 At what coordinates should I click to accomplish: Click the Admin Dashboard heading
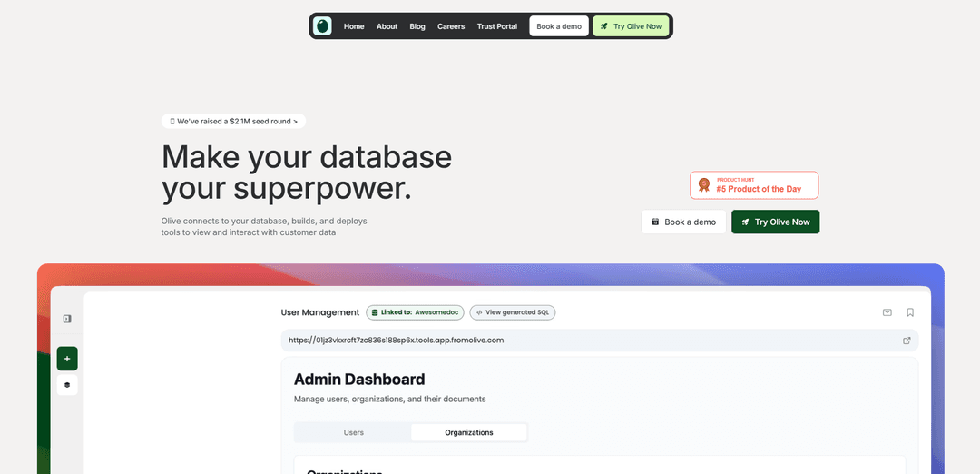click(359, 379)
